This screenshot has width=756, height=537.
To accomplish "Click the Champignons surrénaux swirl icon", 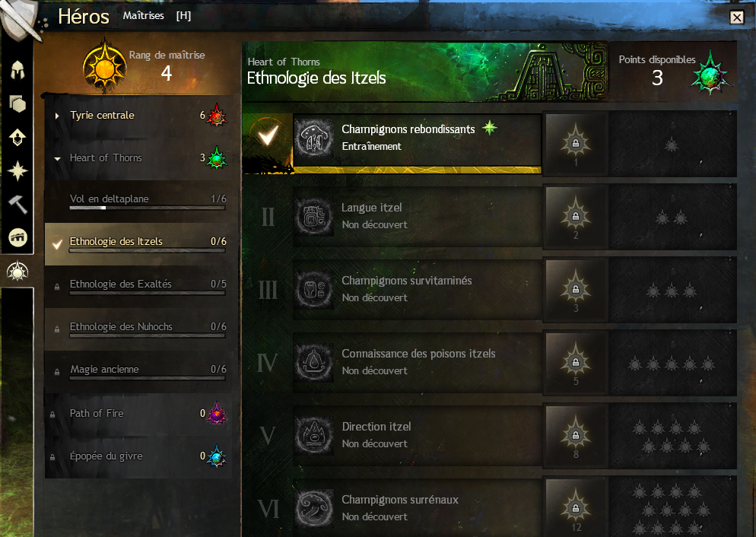I will pos(314,509).
